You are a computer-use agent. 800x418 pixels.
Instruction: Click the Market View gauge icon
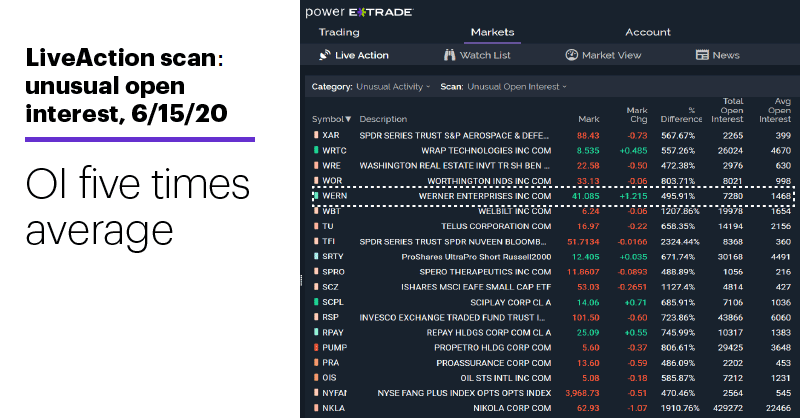click(571, 55)
